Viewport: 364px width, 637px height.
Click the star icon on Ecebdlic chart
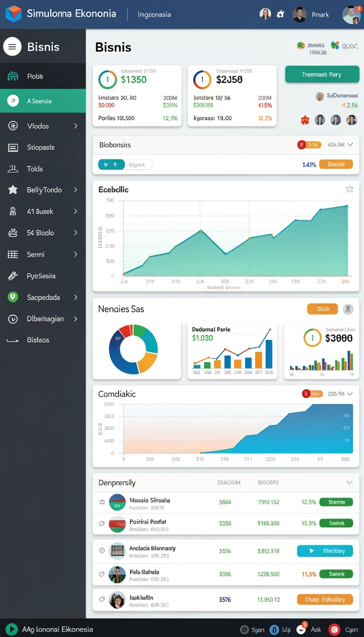(349, 189)
